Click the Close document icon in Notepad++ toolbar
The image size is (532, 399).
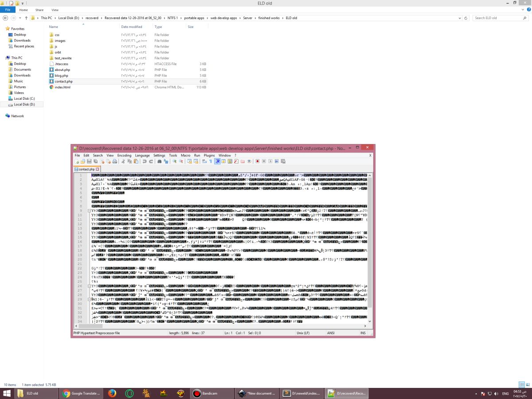pos(102,161)
